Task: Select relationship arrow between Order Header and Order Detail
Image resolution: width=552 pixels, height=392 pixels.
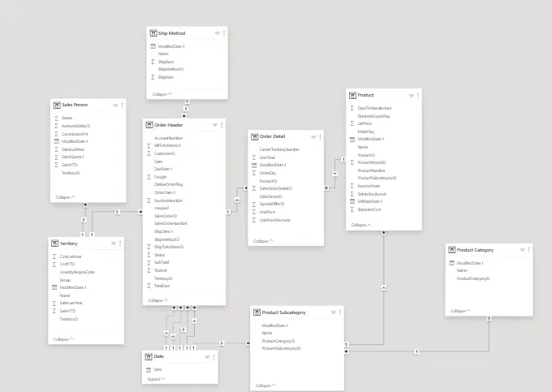Action: (x=237, y=200)
